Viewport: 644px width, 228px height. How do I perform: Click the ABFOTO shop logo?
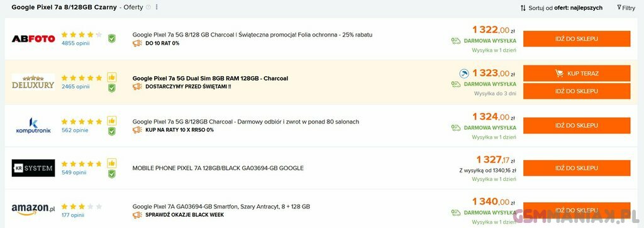tap(33, 38)
